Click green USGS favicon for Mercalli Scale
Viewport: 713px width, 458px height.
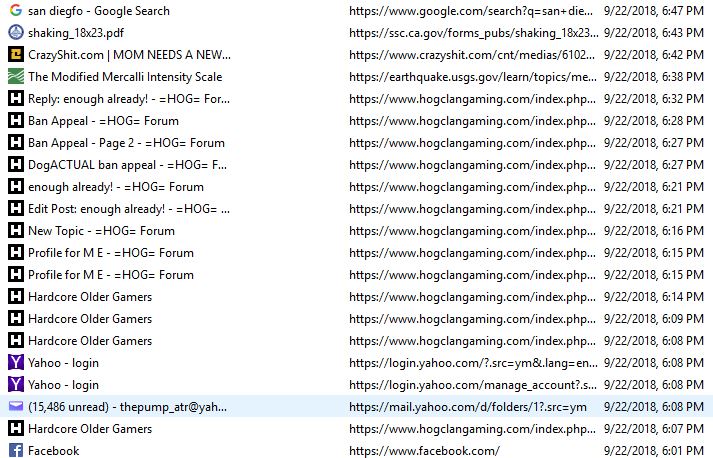[x=16, y=76]
